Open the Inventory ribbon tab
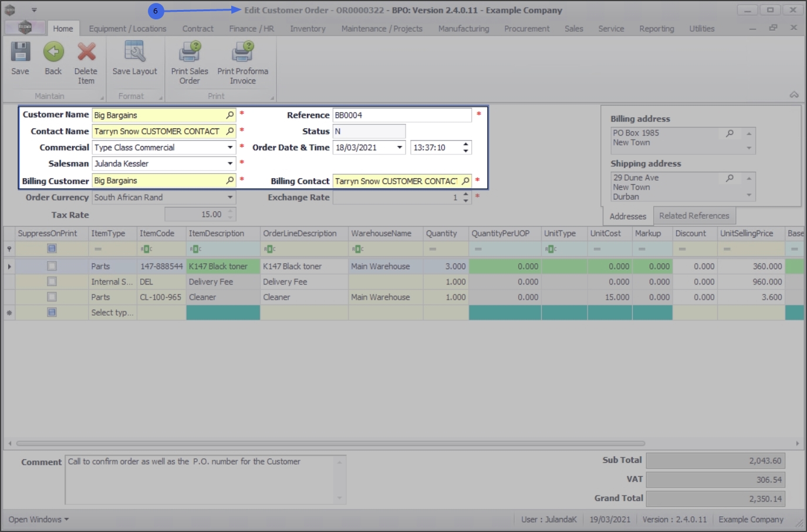The width and height of the screenshot is (807, 532). point(308,28)
